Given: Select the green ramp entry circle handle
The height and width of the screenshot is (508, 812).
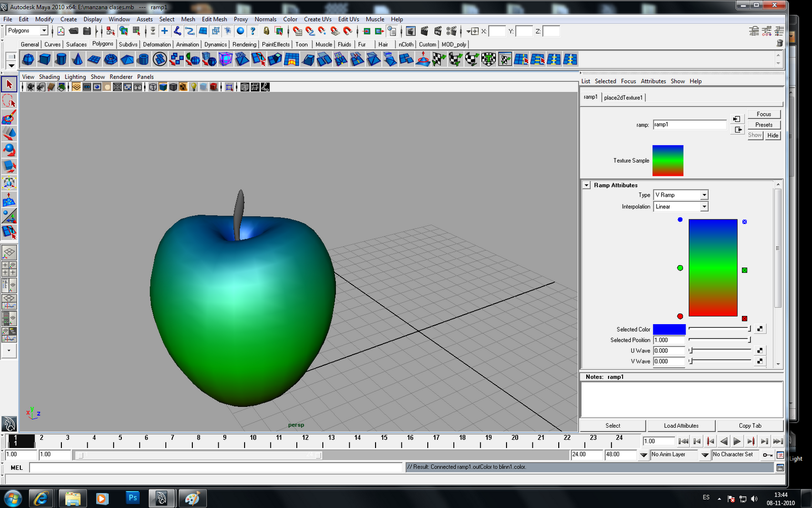Looking at the screenshot, I should click(680, 268).
